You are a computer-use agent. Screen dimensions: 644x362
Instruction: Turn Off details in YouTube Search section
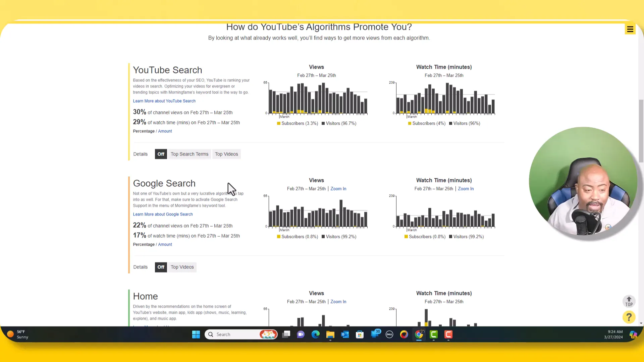click(161, 154)
